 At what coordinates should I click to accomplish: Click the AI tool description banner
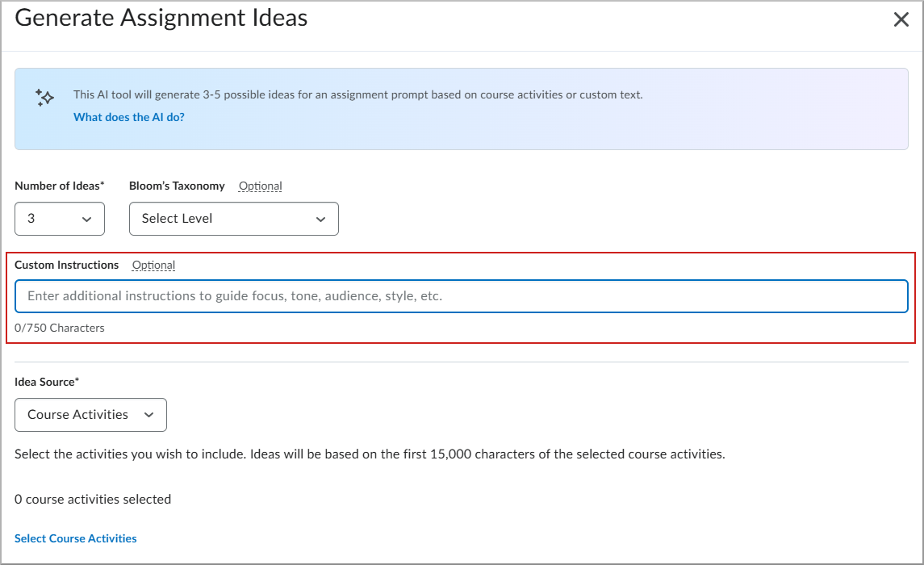(462, 109)
